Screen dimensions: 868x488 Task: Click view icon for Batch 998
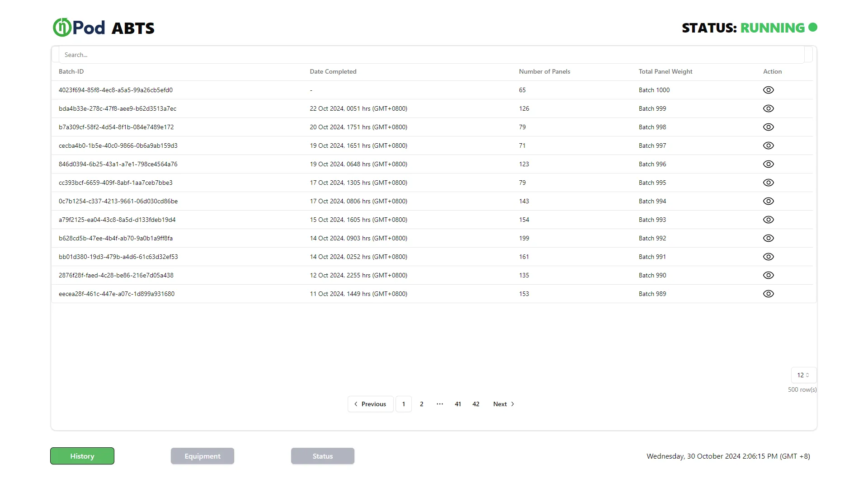pos(769,127)
